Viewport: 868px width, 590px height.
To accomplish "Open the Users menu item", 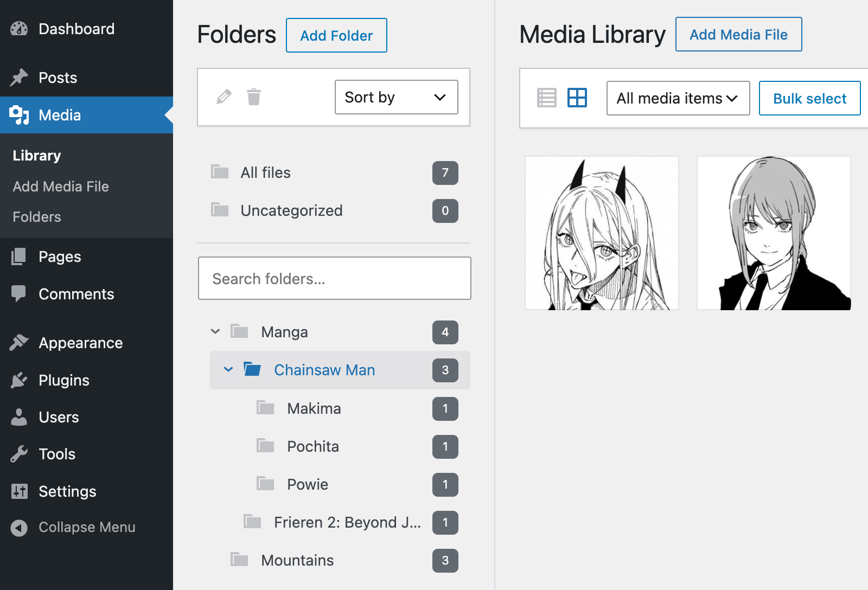I will click(86, 417).
